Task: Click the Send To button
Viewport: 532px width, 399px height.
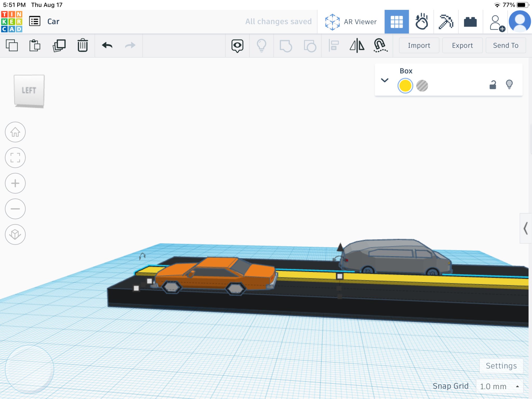Action: (x=506, y=45)
